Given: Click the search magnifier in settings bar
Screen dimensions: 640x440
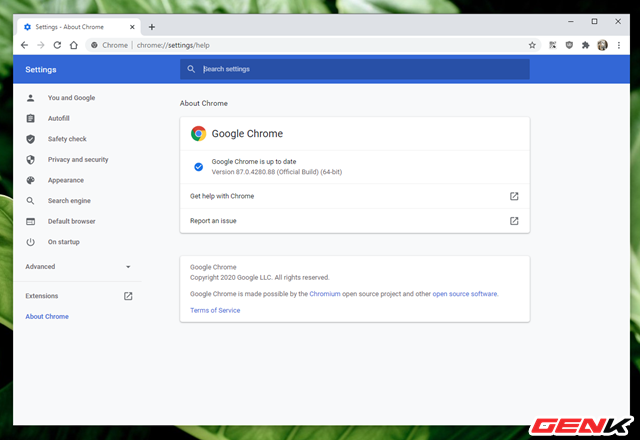Looking at the screenshot, I should tap(191, 69).
